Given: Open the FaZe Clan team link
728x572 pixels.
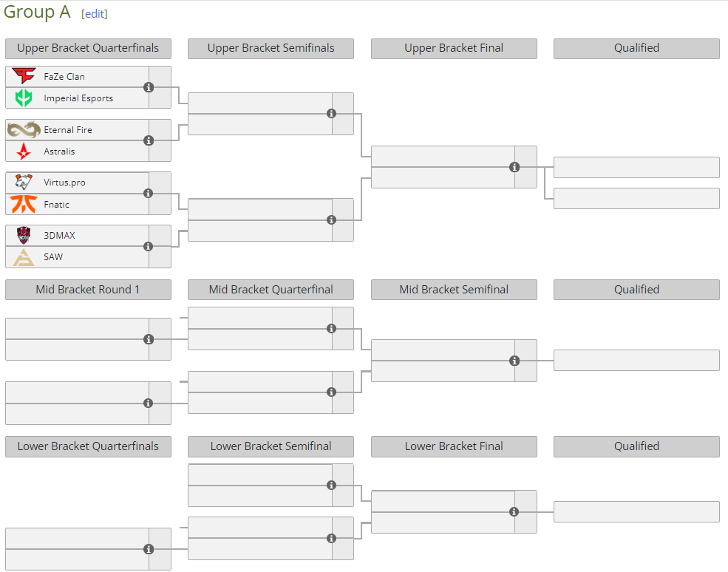Looking at the screenshot, I should click(x=64, y=76).
